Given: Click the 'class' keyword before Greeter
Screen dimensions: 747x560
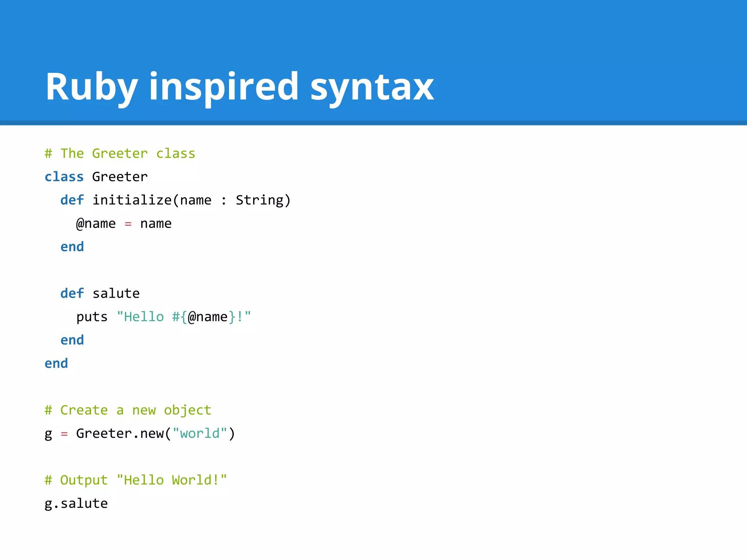Looking at the screenshot, I should point(64,177).
